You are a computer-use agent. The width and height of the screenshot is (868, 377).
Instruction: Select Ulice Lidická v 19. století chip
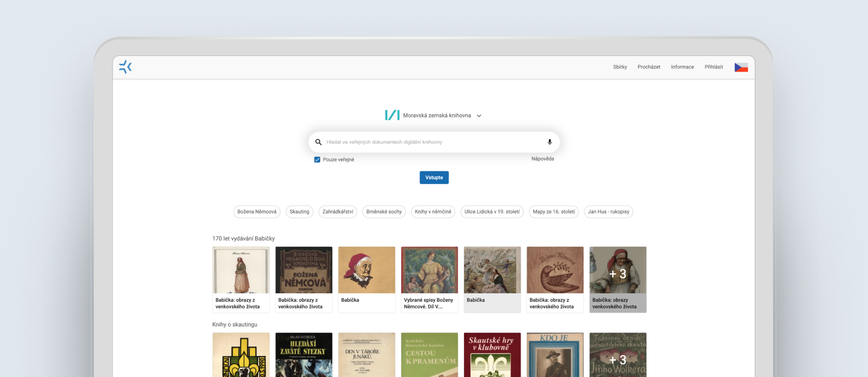[492, 212]
